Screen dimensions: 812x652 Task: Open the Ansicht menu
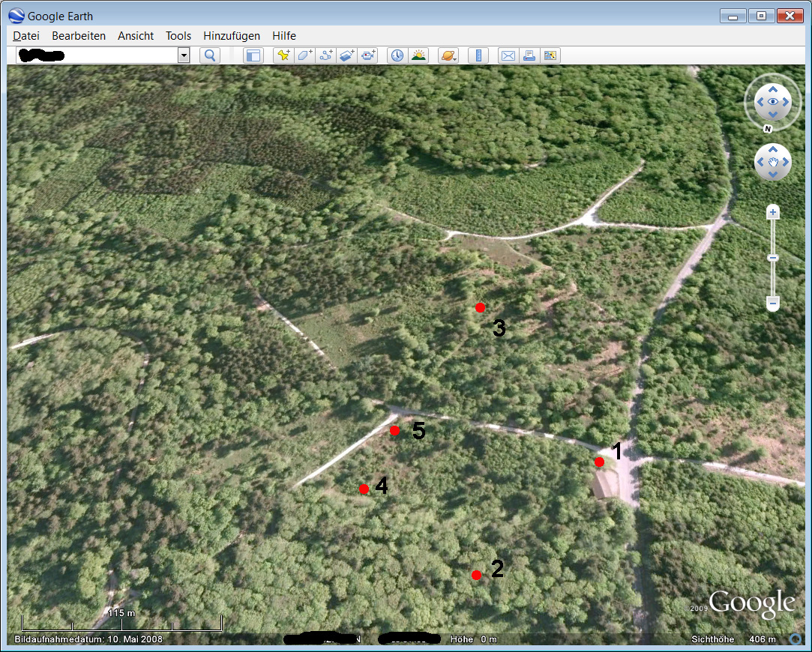tap(136, 36)
